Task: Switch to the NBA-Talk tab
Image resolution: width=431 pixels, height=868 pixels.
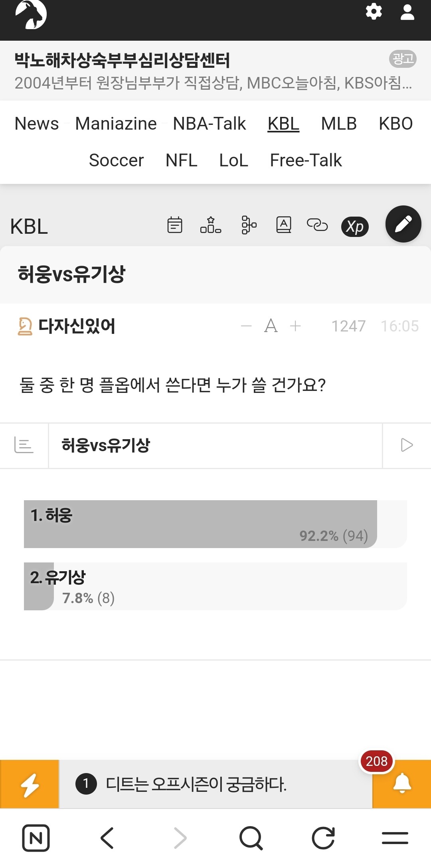Action: (x=210, y=124)
